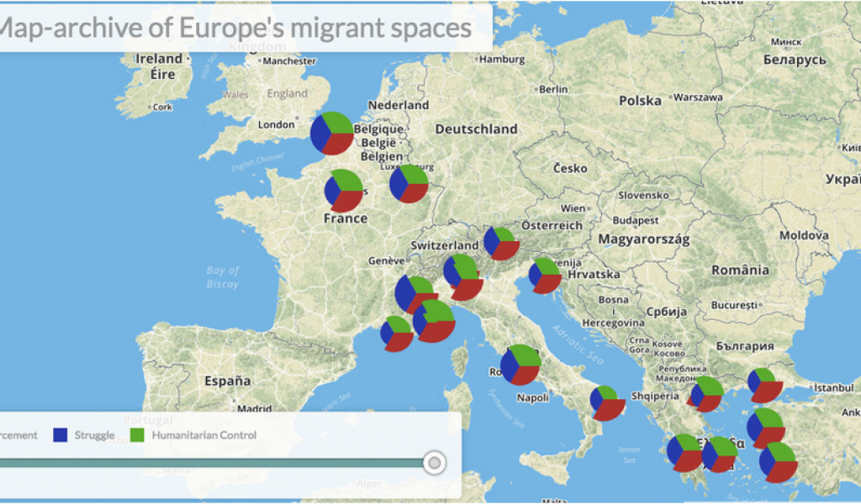The height and width of the screenshot is (504, 861).
Task: Click the Warszawa city label
Action: click(x=698, y=97)
